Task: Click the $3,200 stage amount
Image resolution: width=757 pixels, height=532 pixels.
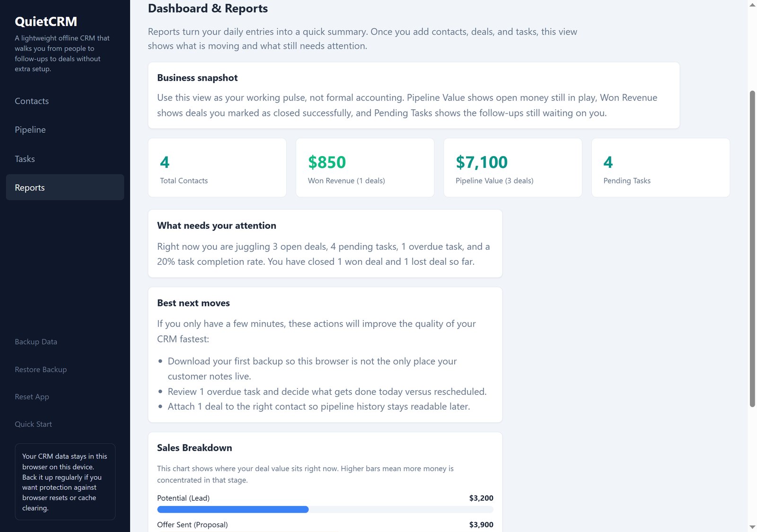Action: pos(481,498)
